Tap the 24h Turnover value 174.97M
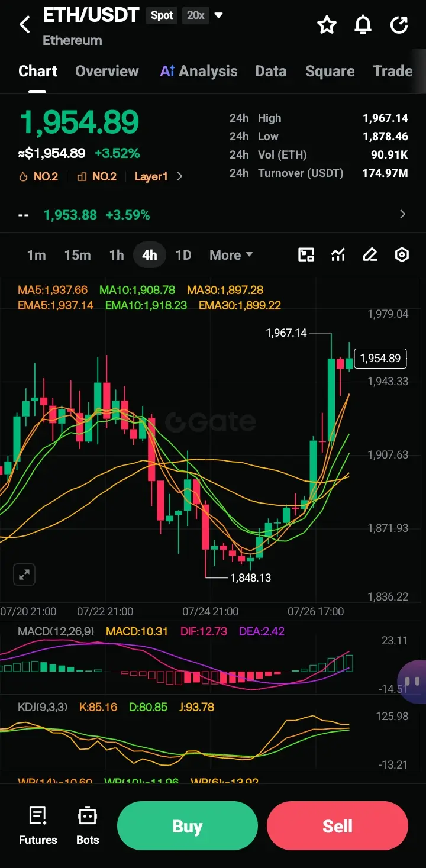Viewport: 426px width, 868px height. (385, 173)
